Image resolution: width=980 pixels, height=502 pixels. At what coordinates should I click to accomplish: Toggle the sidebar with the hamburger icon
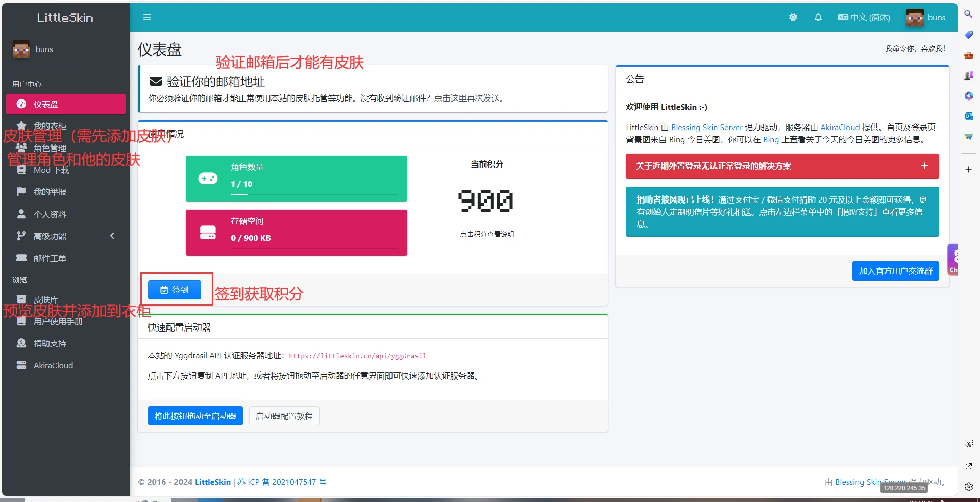coord(147,18)
